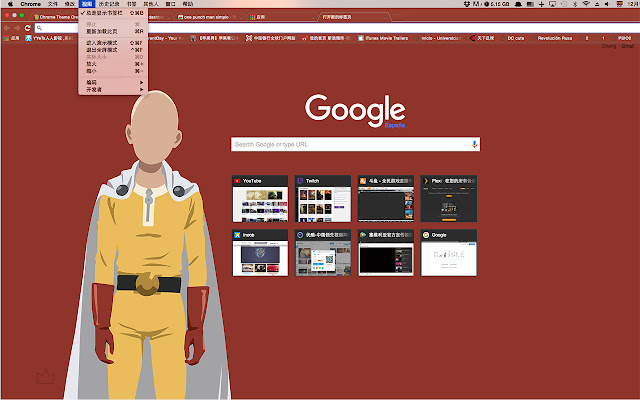640x400 pixels.
Task: Switch to the Chrome Theme Creator tab
Action: pos(55,17)
